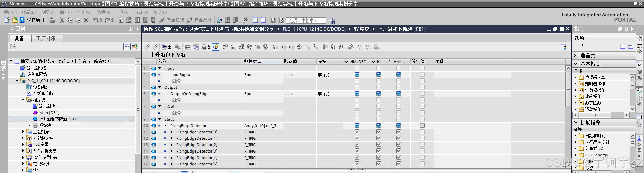
Task: Switch to the 工厂对象 tab
Action: pos(47,38)
